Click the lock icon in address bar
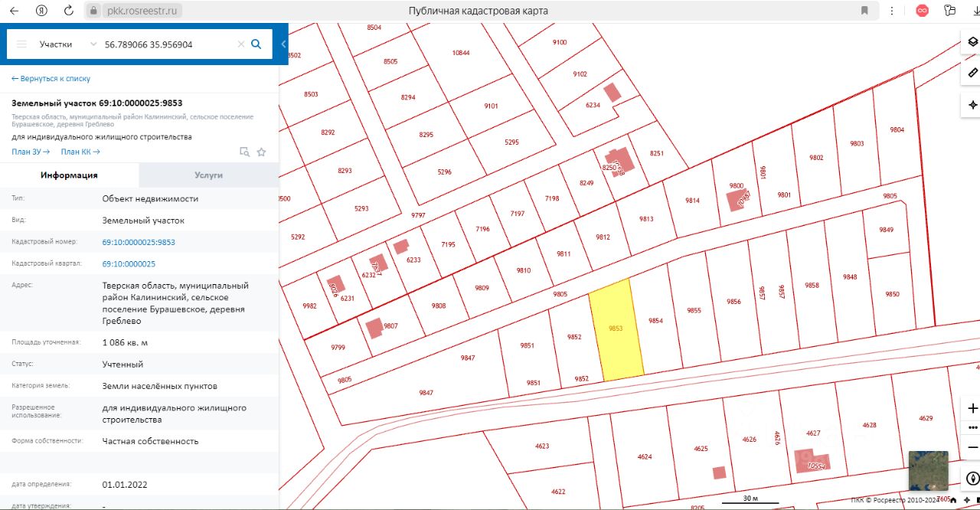Screen dimensions: 980x510 (x=93, y=11)
